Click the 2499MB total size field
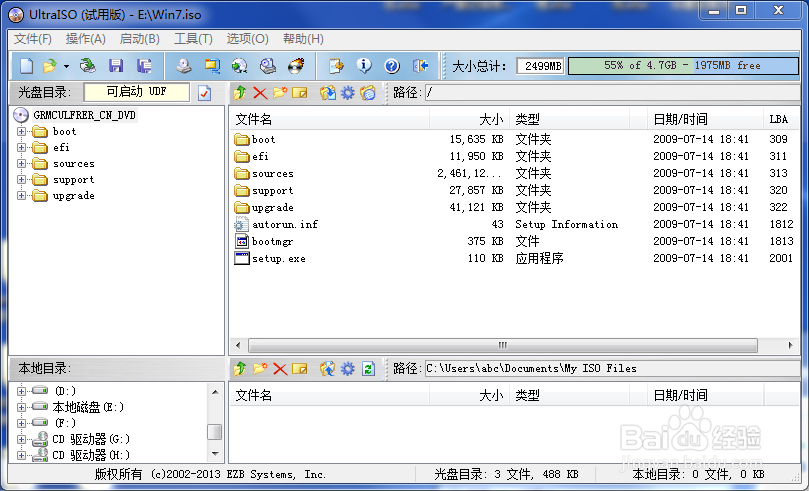The image size is (809, 491). [x=540, y=66]
